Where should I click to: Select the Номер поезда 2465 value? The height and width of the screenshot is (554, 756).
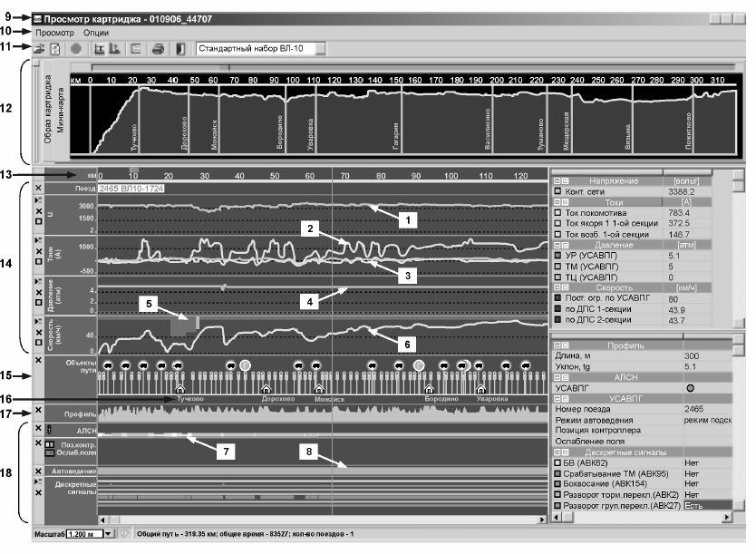coord(693,409)
